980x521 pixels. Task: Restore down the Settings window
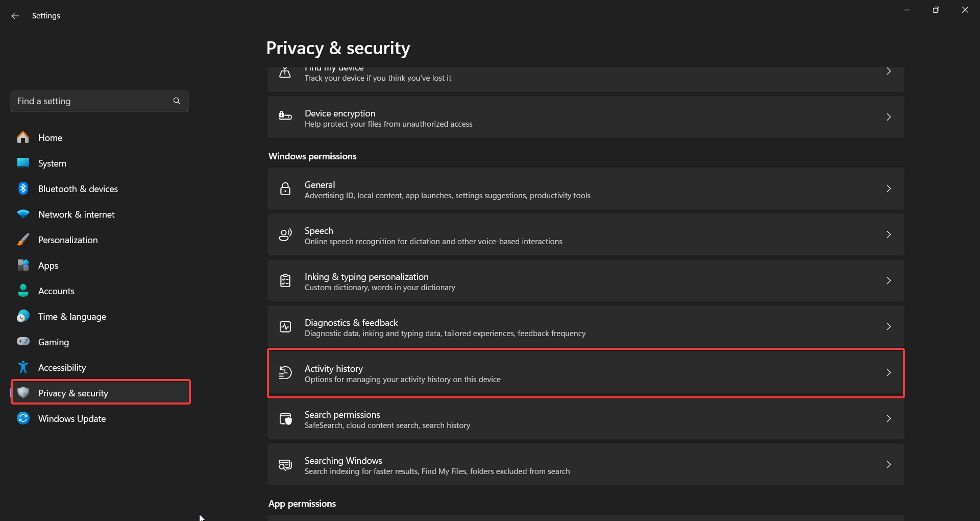[936, 10]
